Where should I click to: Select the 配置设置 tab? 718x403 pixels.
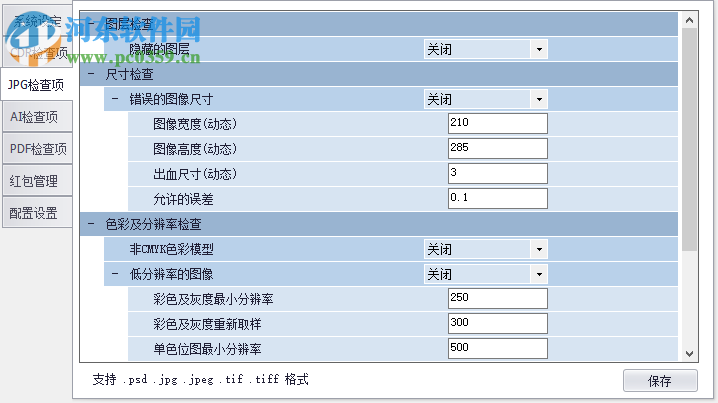(38, 213)
